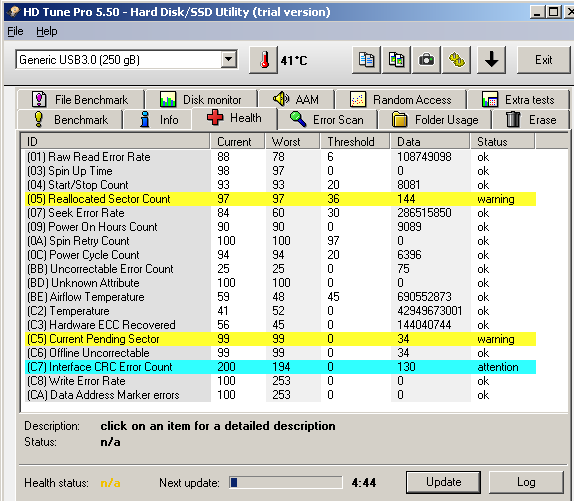Open the Help menu
The height and width of the screenshot is (501, 574).
coord(46,31)
